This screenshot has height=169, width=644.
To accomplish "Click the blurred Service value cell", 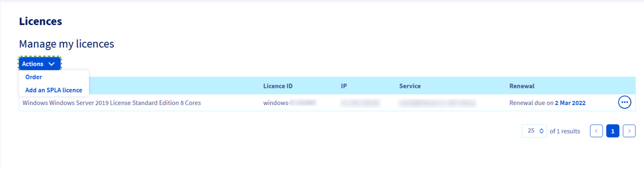I will click(437, 103).
